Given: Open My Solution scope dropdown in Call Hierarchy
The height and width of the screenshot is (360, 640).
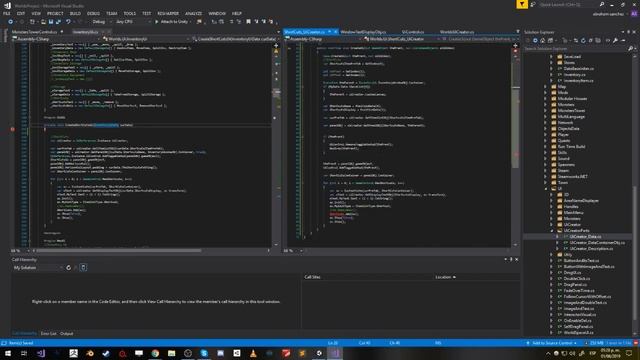Looking at the screenshot, I should tap(38, 268).
